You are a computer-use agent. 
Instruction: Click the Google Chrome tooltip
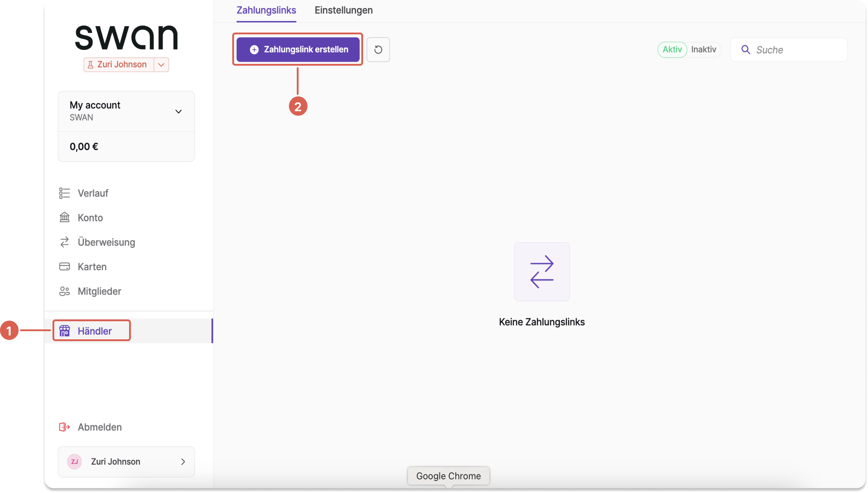(x=448, y=476)
